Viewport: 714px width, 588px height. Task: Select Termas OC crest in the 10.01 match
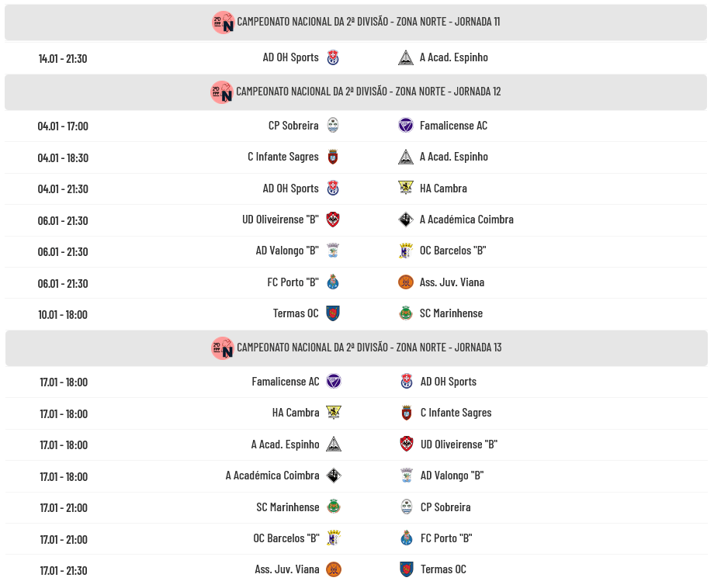tap(333, 313)
